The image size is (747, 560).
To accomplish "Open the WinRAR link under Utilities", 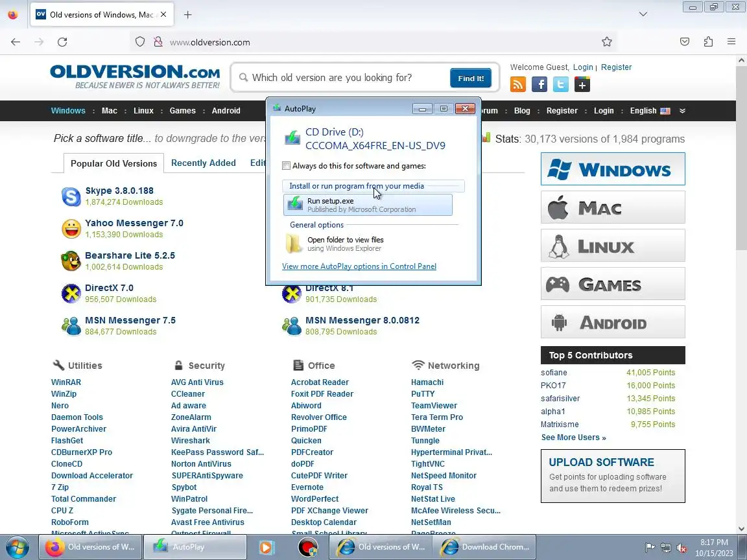I will 66,382.
